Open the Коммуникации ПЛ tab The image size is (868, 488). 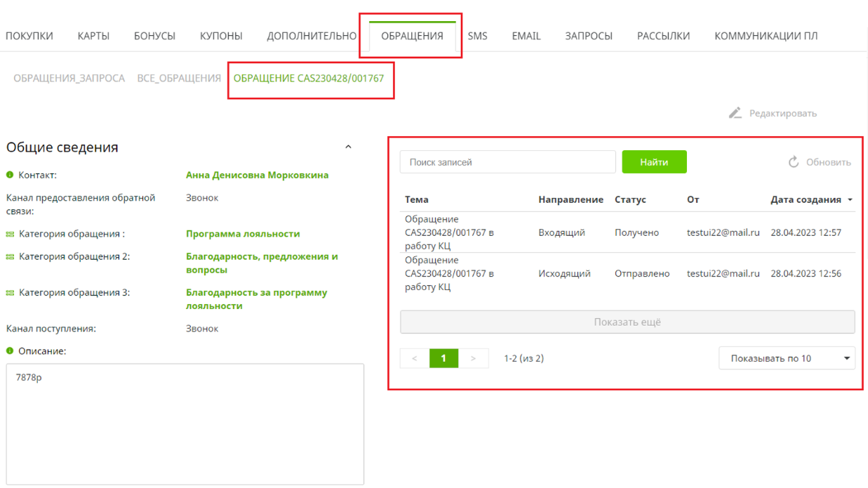(766, 37)
